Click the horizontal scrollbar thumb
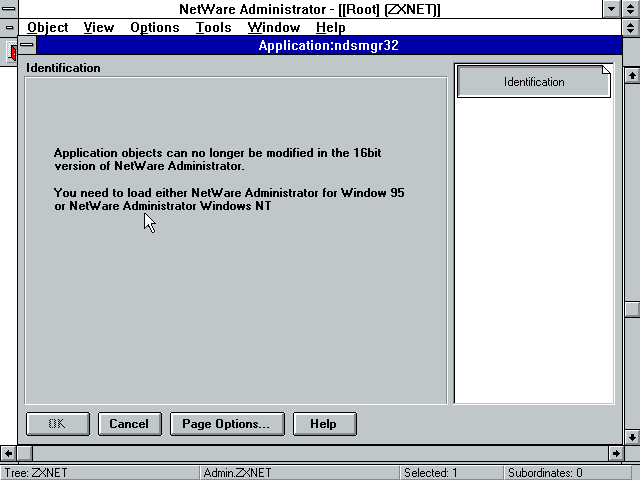 pos(24,453)
